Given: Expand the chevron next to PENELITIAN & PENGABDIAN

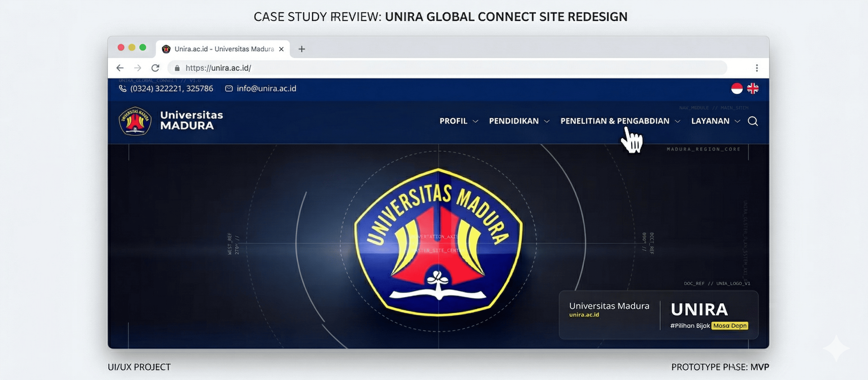Looking at the screenshot, I should [678, 121].
